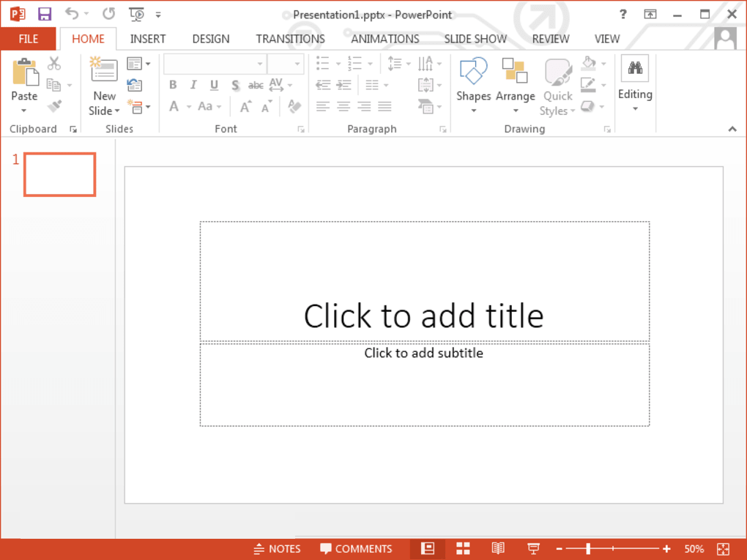Click the Arrange icon

point(515,70)
